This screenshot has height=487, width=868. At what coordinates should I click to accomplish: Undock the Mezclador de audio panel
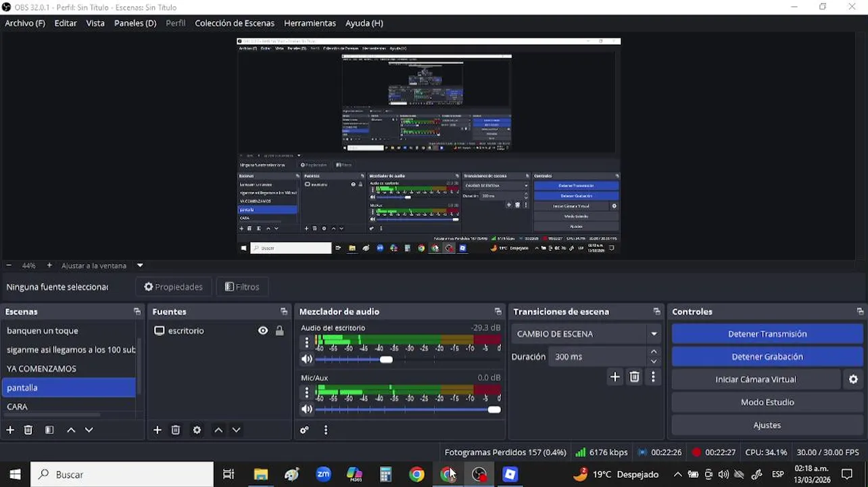pyautogui.click(x=498, y=311)
